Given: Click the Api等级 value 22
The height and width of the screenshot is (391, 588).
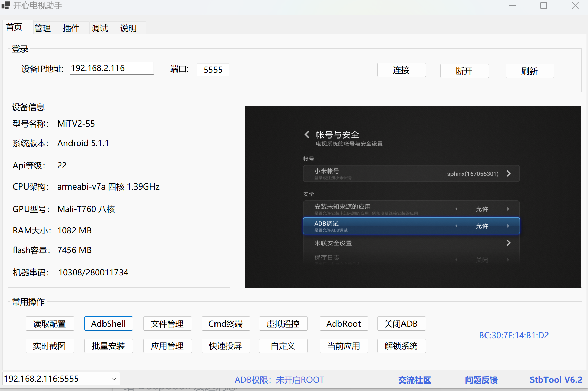Looking at the screenshot, I should tap(62, 165).
